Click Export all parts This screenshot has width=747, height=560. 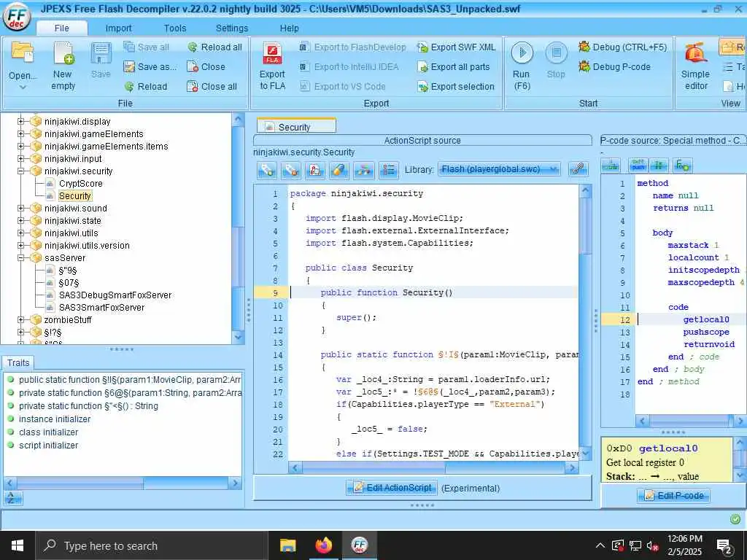[x=454, y=66]
